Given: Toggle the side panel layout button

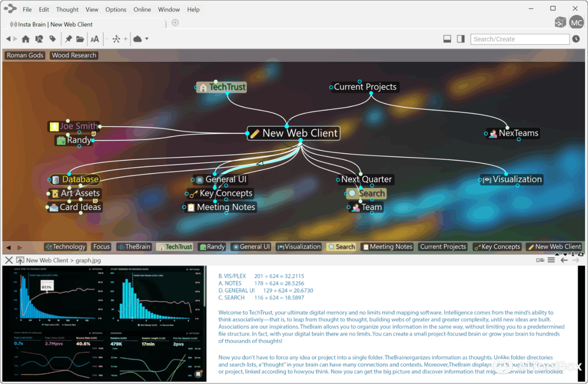Looking at the screenshot, I should [461, 39].
